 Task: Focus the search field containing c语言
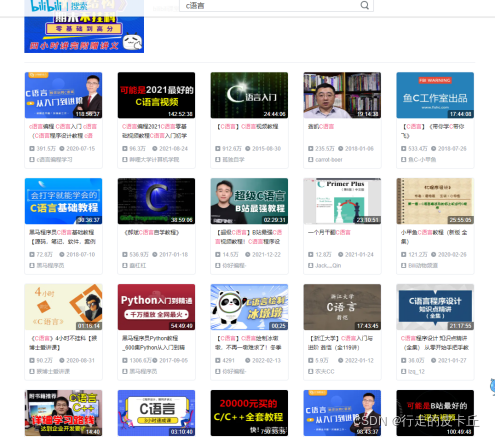[276, 6]
